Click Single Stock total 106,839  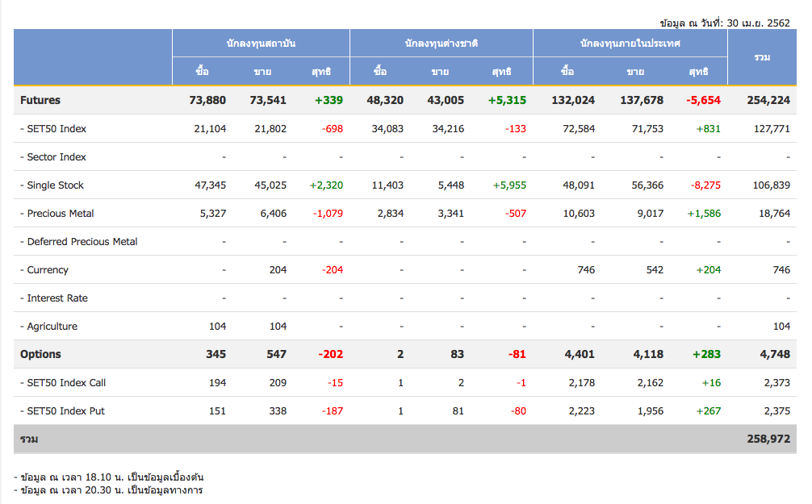coord(772,185)
